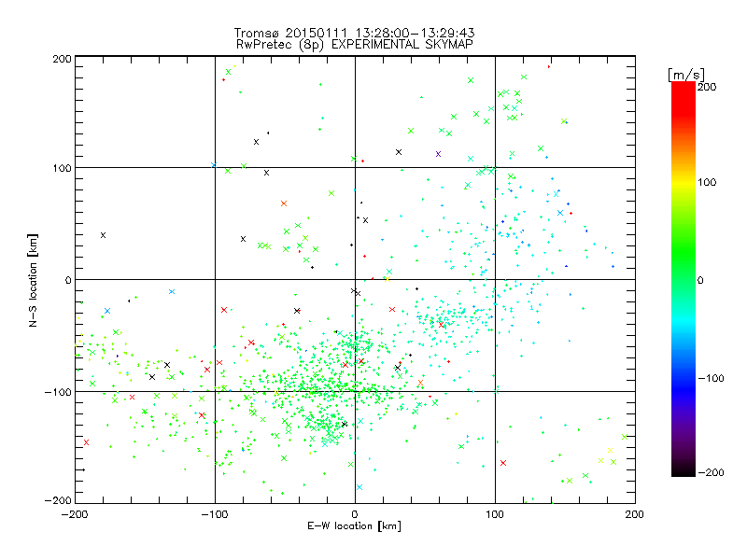The width and height of the screenshot is (747, 560).
Task: Pick the black bottom of the velocity colorbar
Action: (684, 469)
